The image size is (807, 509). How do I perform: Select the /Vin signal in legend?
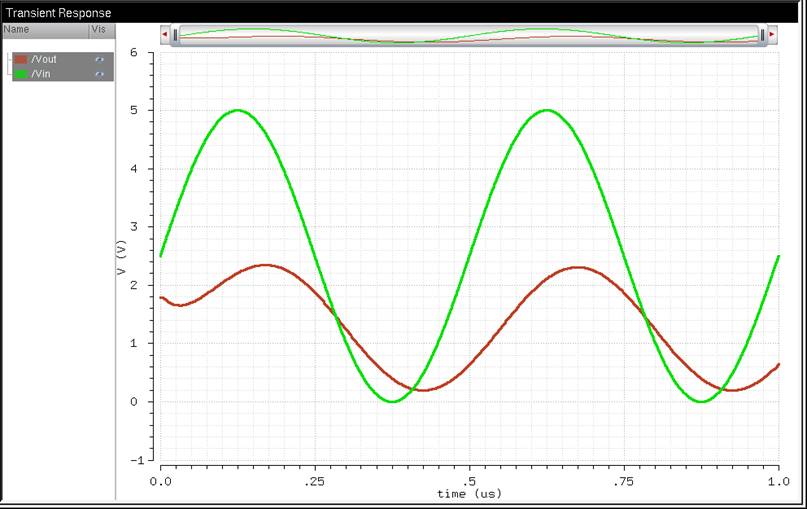coord(42,74)
